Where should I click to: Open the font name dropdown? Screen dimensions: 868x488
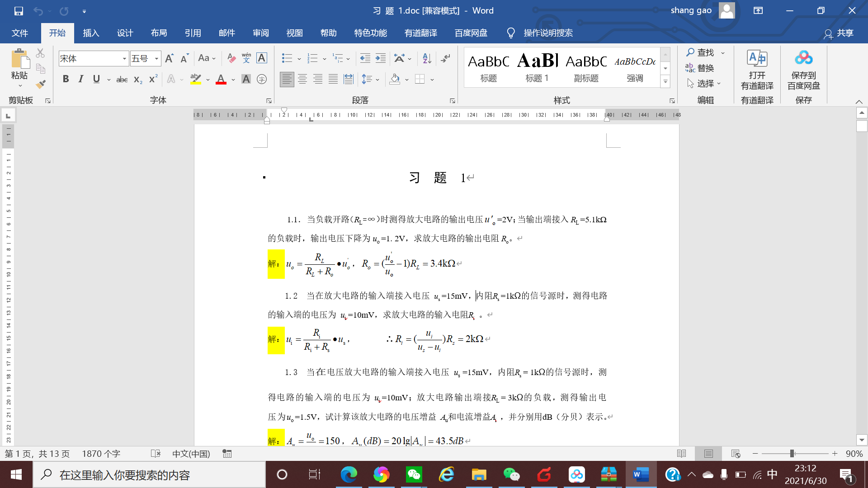coord(124,59)
